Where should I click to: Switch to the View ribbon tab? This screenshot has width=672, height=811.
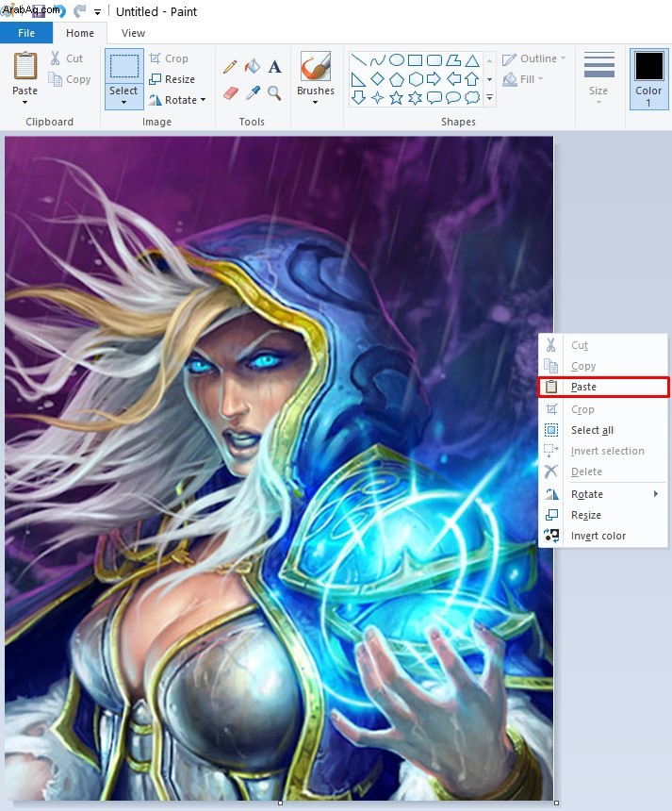point(134,33)
